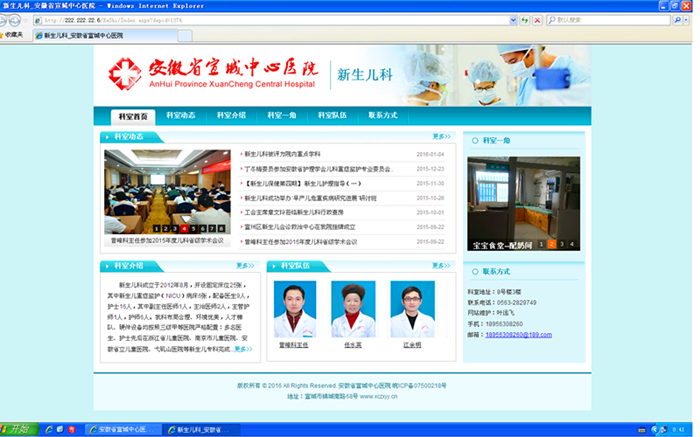Screen dimensions: 700x437
Task: Select photo 1 in 科室一角 slideshow
Action: (x=542, y=244)
